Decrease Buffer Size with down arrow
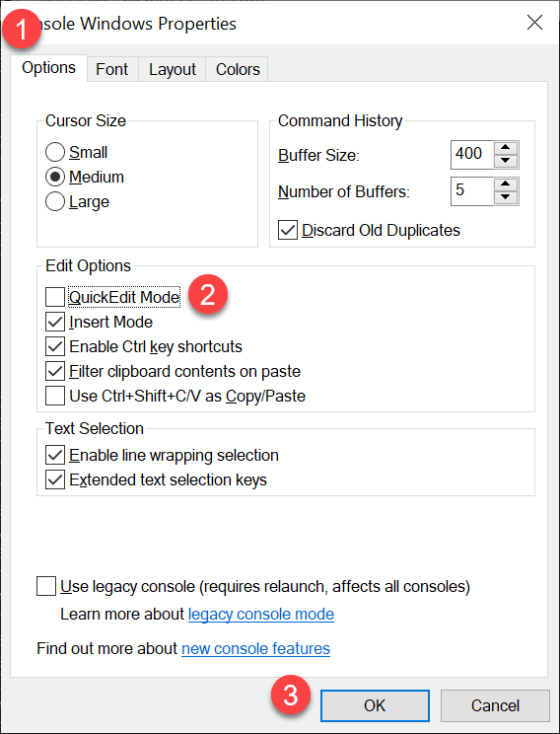This screenshot has height=734, width=560. click(505, 161)
